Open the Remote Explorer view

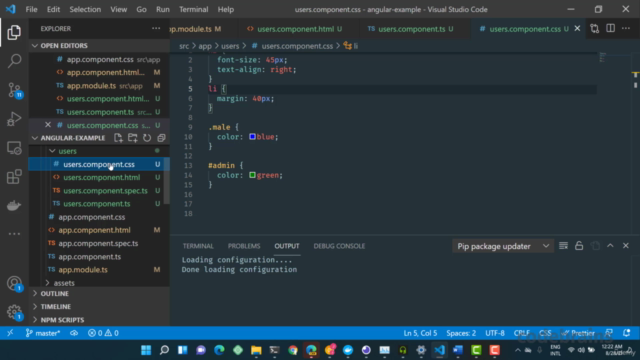coord(14,148)
